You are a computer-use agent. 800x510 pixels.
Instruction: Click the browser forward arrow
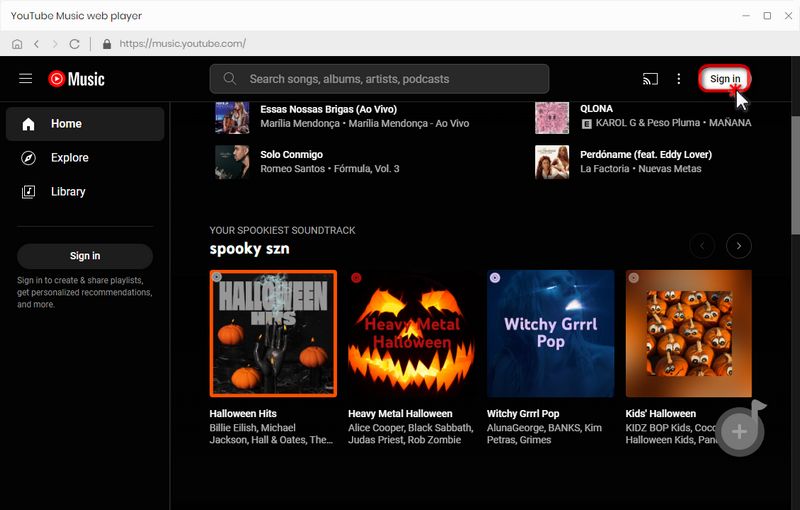point(55,44)
